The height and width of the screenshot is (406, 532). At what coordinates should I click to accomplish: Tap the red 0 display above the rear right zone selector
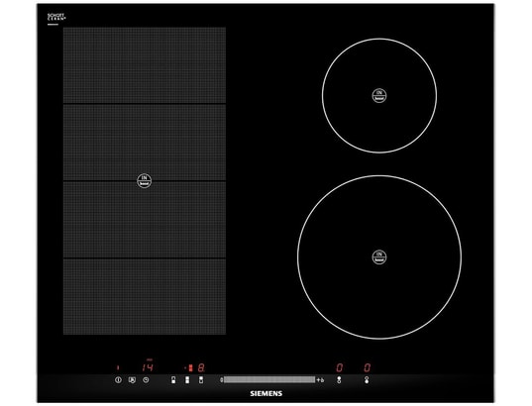339,367
